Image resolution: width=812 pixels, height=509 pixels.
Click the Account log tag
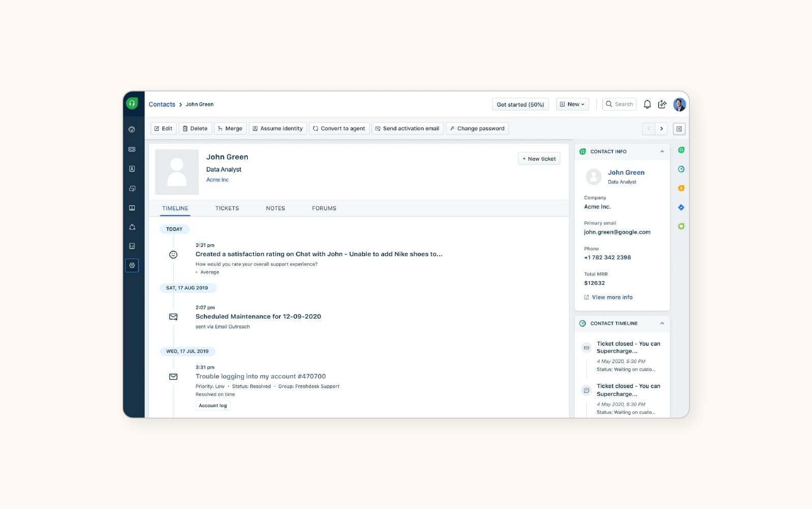[x=213, y=406]
